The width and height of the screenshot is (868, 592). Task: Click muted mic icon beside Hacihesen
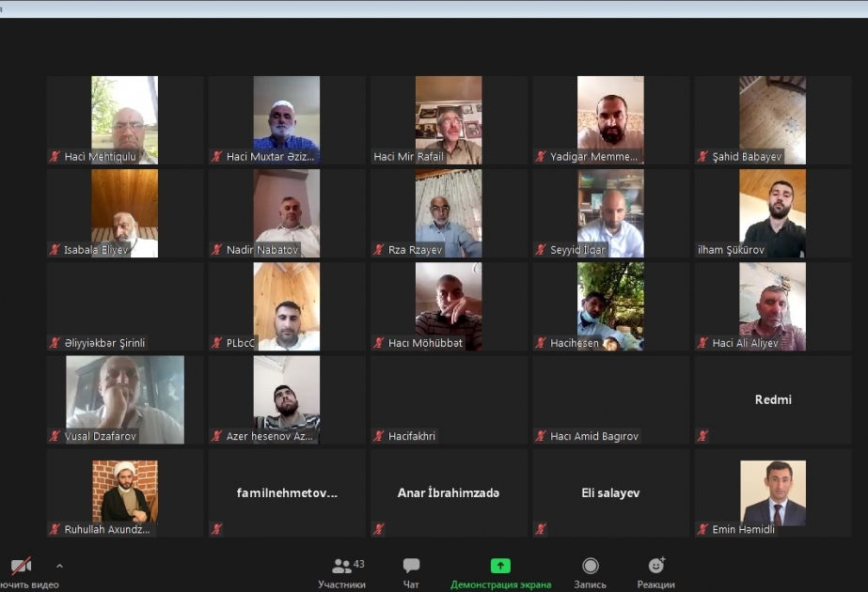pyautogui.click(x=541, y=343)
